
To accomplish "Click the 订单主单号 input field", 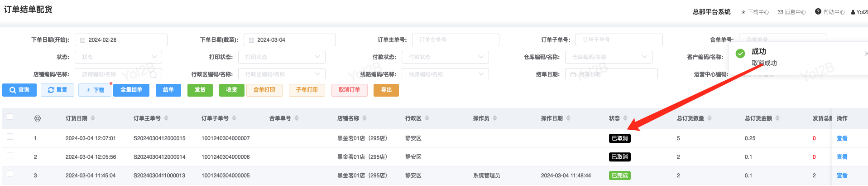I will [x=456, y=40].
